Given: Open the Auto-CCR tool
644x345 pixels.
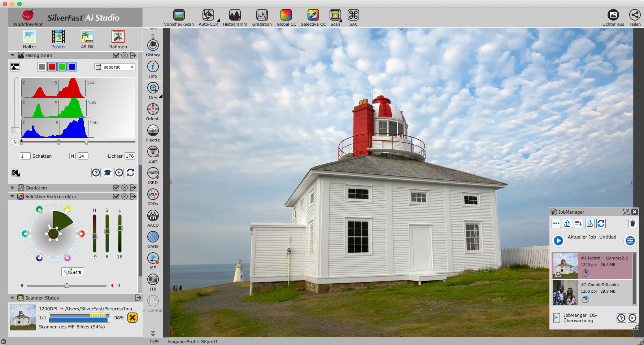Looking at the screenshot, I should click(208, 15).
